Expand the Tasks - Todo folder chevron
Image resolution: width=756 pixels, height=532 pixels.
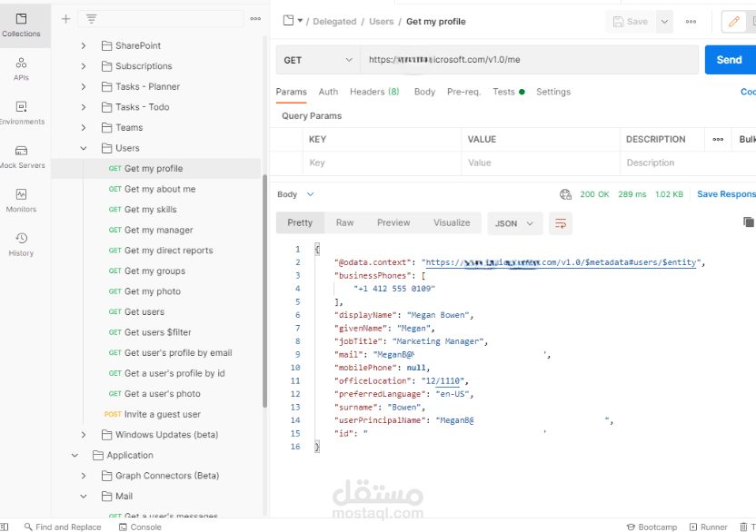tap(84, 107)
